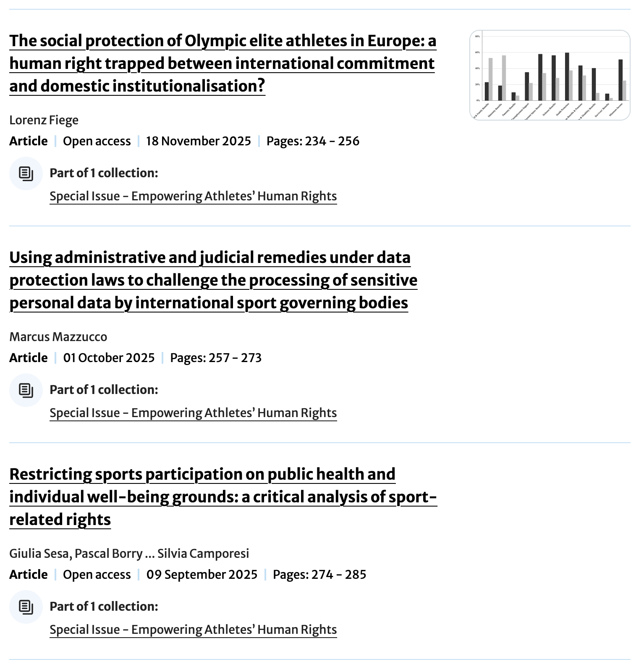Open the bar chart thumbnail image
The height and width of the screenshot is (667, 644).
click(550, 75)
